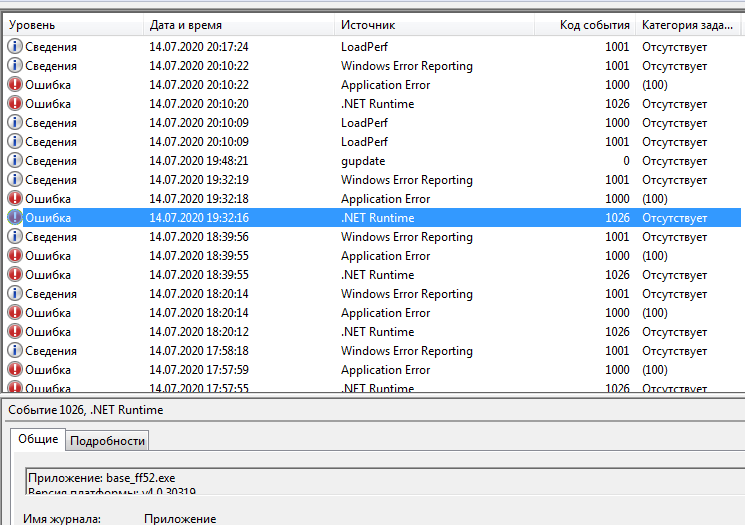Click info icon of Windows Error Reporting 20:10:22 row
The image size is (745, 525).
tap(15, 65)
